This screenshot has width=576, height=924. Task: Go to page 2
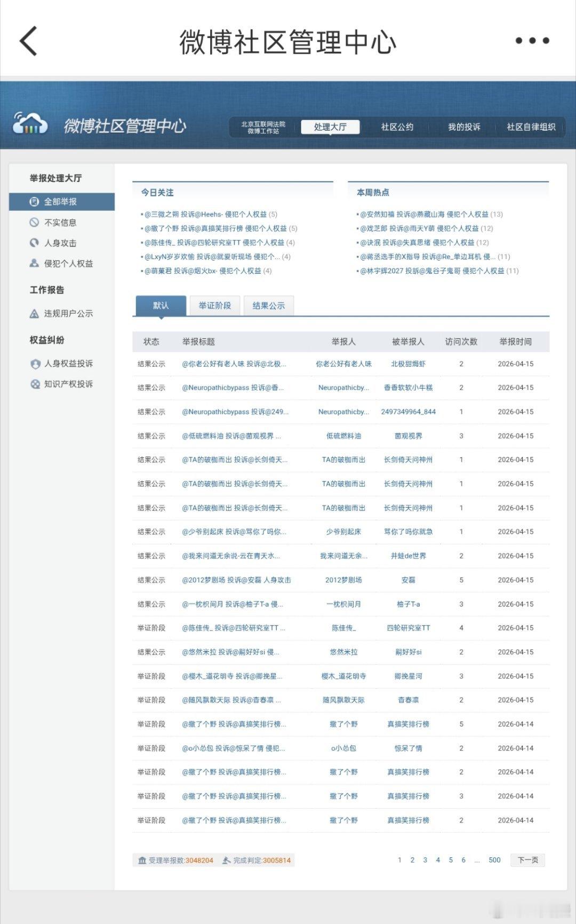pos(412,860)
